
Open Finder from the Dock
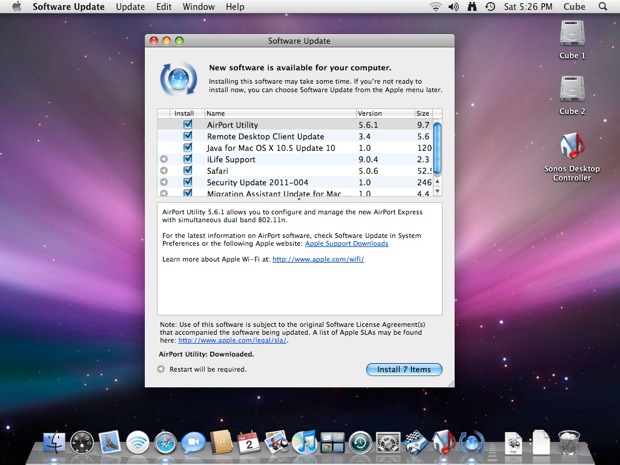tap(54, 442)
